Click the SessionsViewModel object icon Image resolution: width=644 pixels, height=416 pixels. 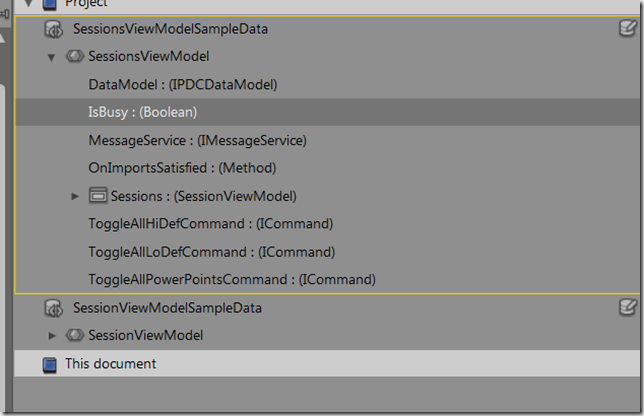coord(75,56)
